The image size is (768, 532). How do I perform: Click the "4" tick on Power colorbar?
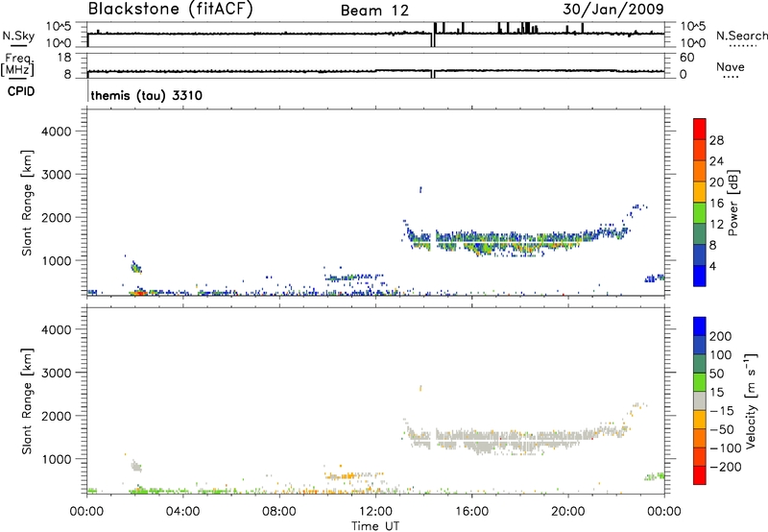[713, 266]
